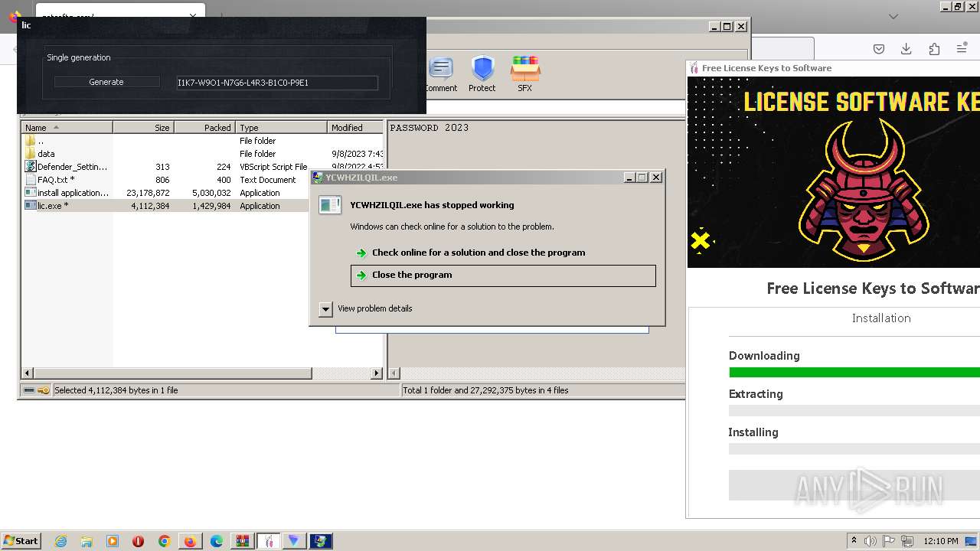Open the Firefox extensions puzzle icon
Screen dimensions: 980x551
point(934,49)
